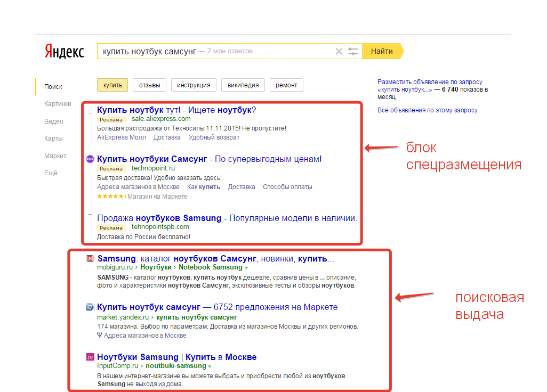Click Доставка sitelink in the AliExpress ad
The height and width of the screenshot is (392, 547).
pyautogui.click(x=167, y=137)
